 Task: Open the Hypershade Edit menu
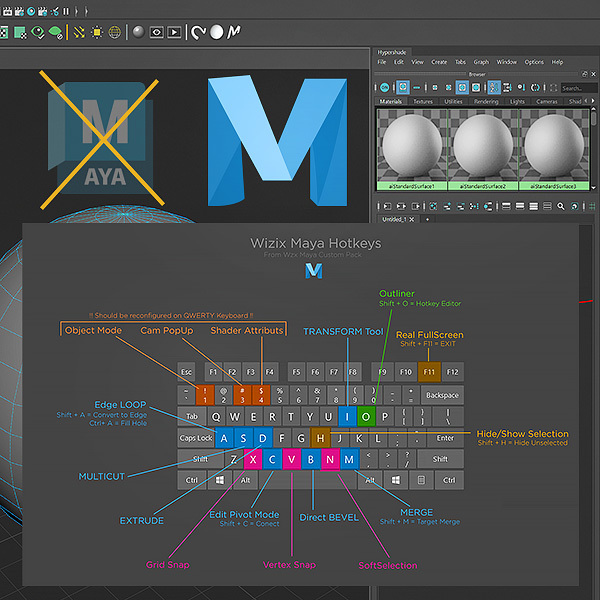399,62
